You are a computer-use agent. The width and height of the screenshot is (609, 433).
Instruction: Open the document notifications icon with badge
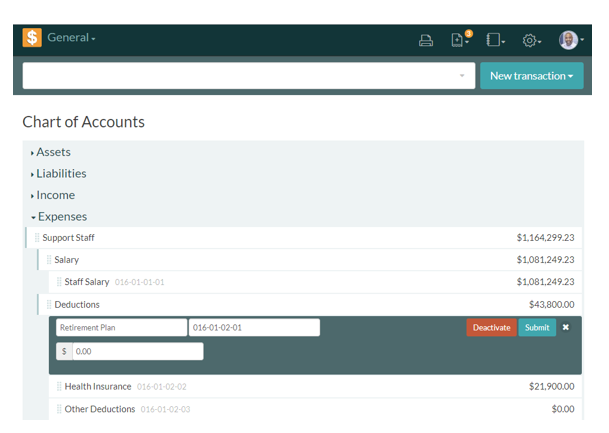(460, 40)
